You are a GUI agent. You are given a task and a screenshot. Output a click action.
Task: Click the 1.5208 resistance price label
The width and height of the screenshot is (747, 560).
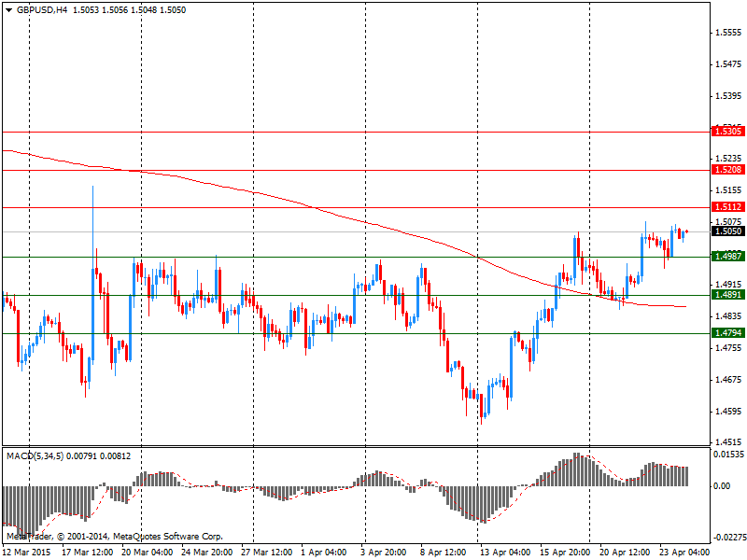pos(727,170)
